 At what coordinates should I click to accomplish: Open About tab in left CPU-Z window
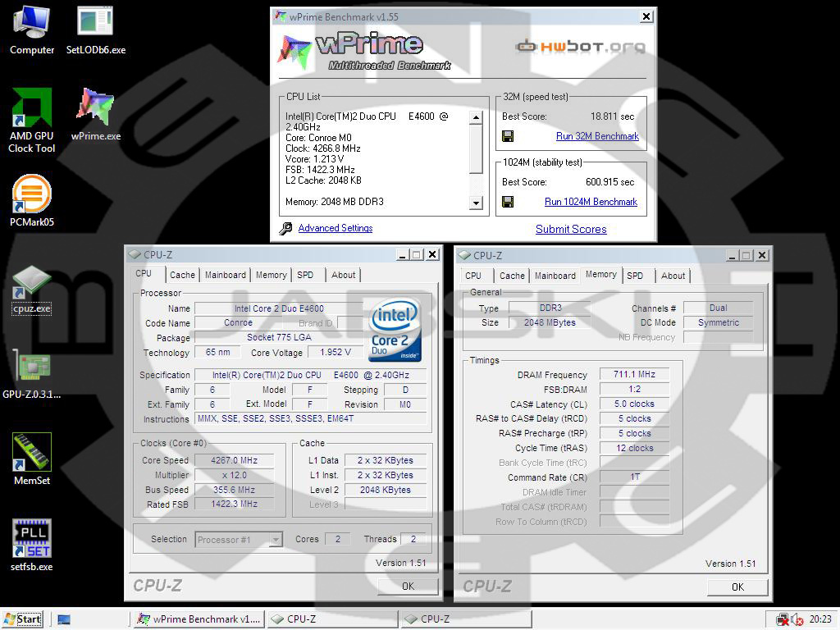(x=344, y=275)
